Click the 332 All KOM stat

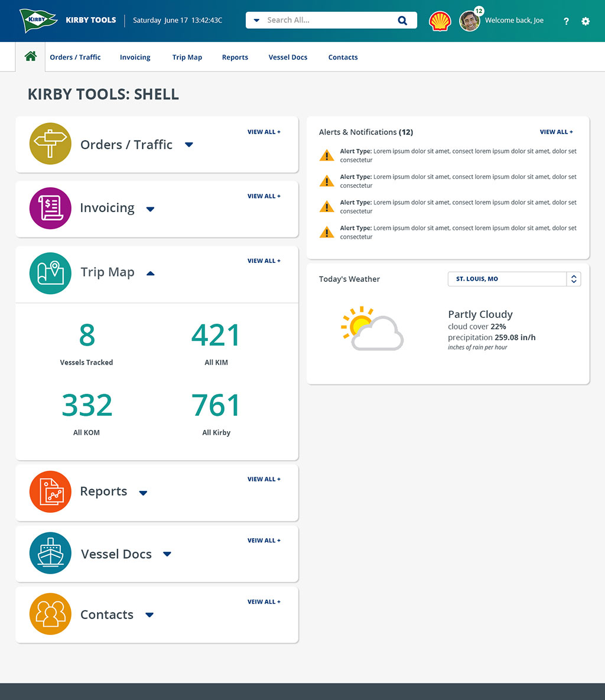[87, 414]
